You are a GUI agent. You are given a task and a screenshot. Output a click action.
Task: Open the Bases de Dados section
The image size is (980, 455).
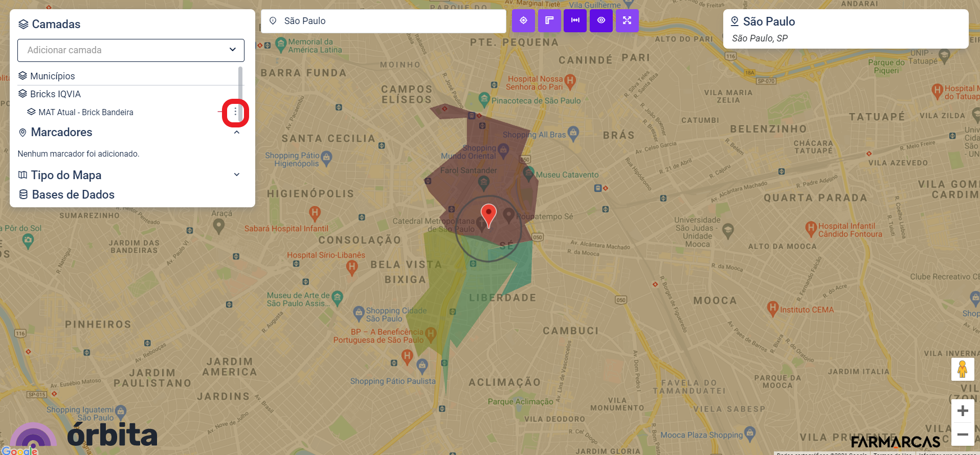point(73,195)
